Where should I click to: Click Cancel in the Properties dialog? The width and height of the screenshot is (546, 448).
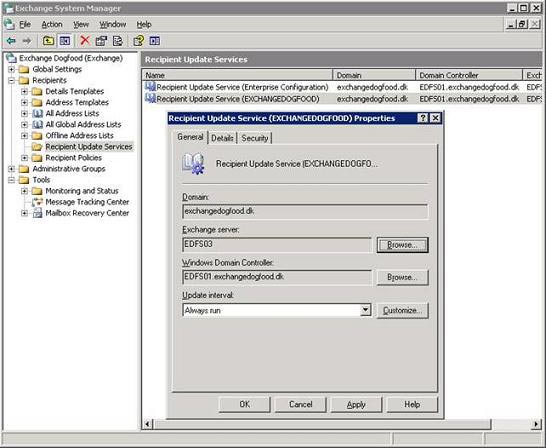pos(301,404)
